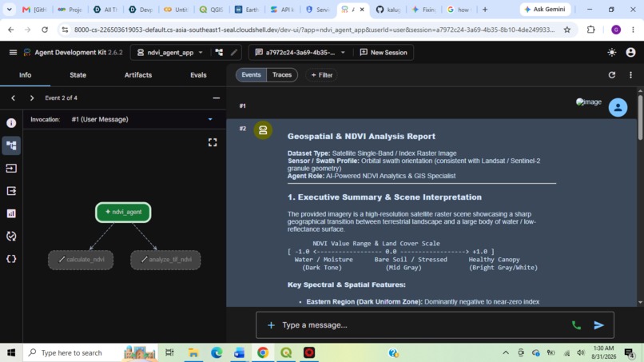The width and height of the screenshot is (644, 362).
Task: Click the response output arrow sidebar icon
Action: click(11, 191)
